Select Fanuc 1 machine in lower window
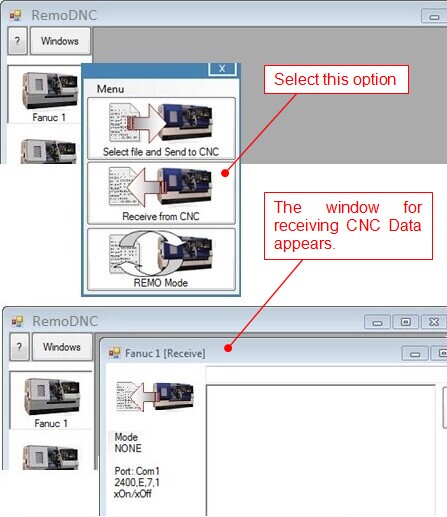The height and width of the screenshot is (517, 447). click(51, 401)
